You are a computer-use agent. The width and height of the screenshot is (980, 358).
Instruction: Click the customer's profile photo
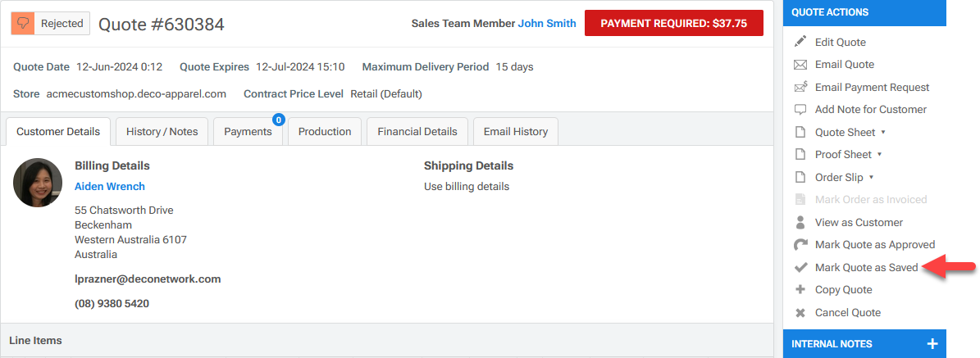tap(38, 183)
